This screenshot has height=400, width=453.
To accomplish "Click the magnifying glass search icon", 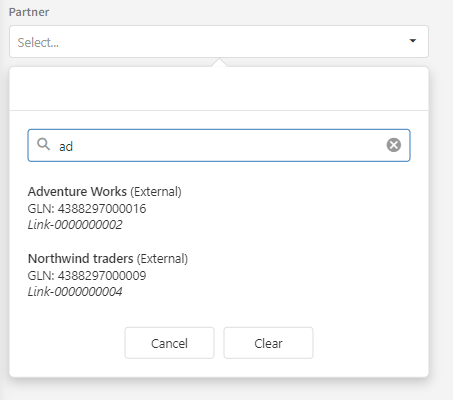I will (43, 145).
